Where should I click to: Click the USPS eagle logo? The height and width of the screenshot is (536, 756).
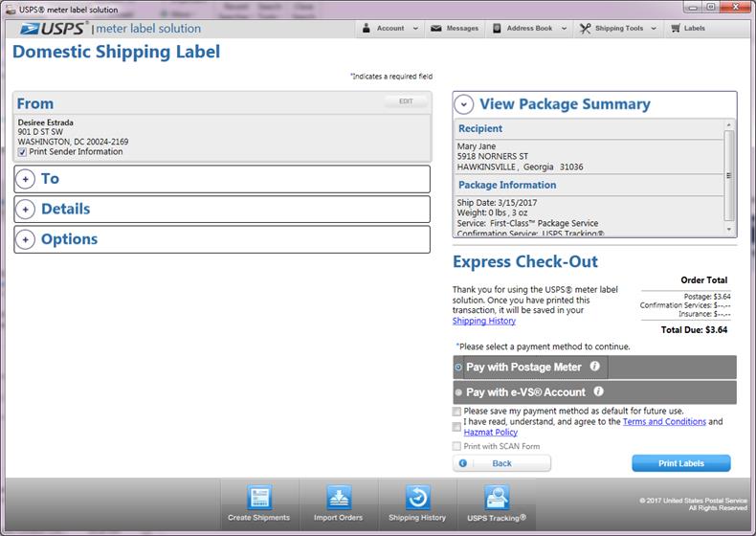(x=31, y=29)
